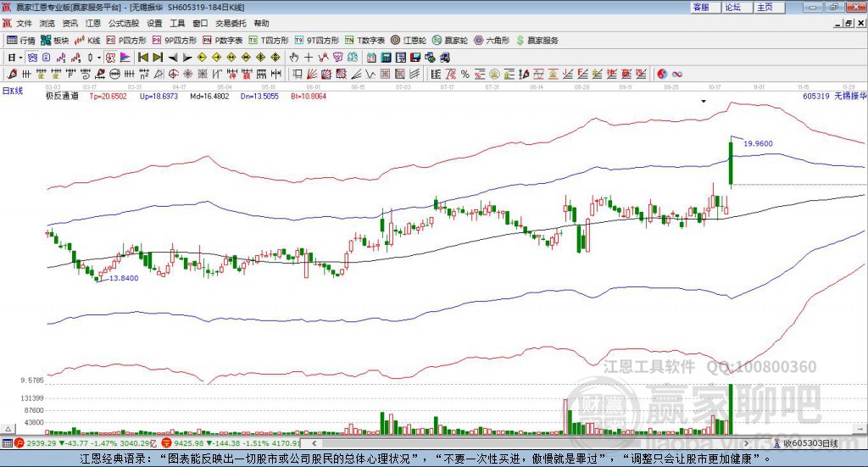Click the percent sign tool icon
Viewport: 868px width, 467px height.
pos(465,74)
